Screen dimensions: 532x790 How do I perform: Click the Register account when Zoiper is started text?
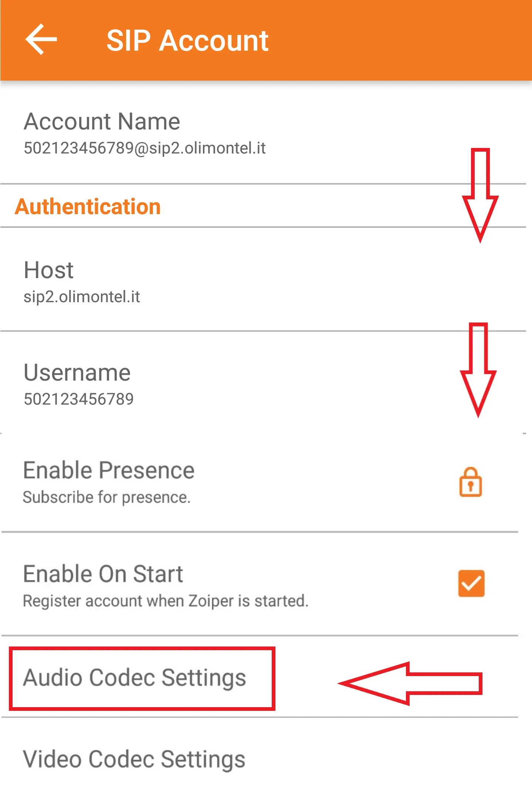[x=165, y=601]
